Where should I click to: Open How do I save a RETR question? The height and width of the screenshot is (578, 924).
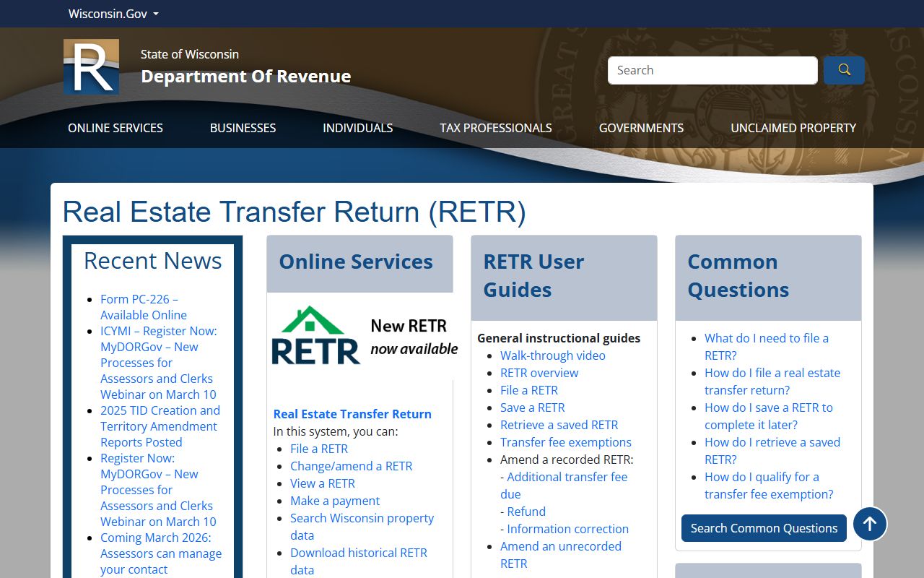coord(769,416)
